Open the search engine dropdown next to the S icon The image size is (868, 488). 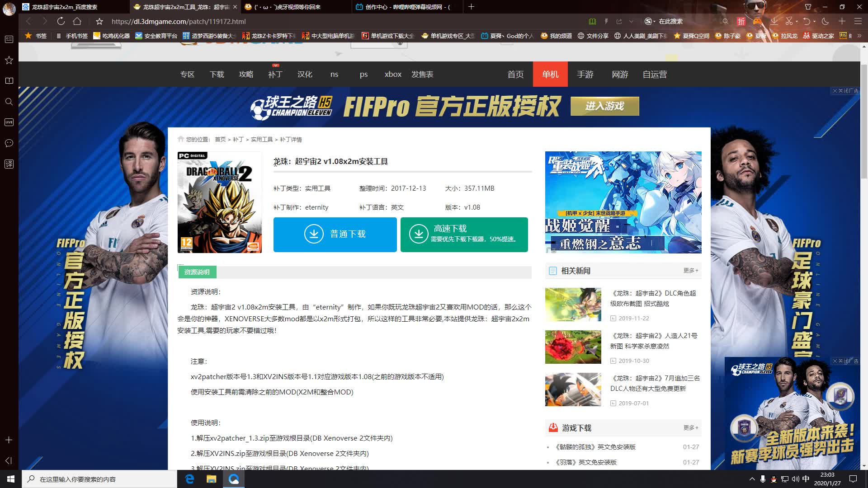point(655,21)
